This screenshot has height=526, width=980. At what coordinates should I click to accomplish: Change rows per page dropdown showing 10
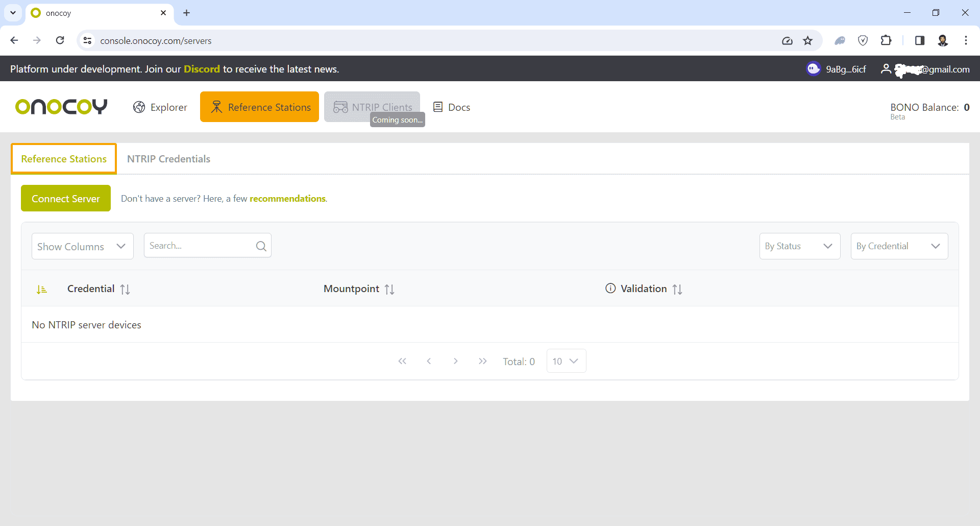point(566,361)
